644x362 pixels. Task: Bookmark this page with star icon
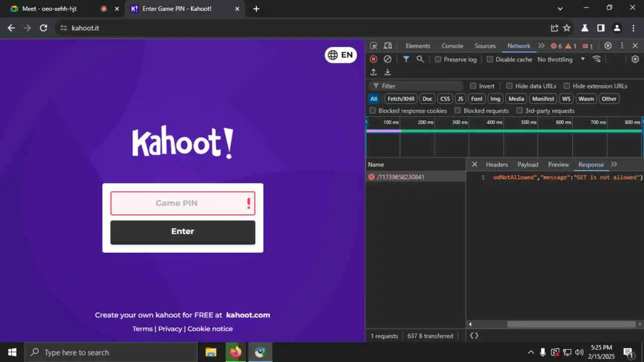click(567, 28)
